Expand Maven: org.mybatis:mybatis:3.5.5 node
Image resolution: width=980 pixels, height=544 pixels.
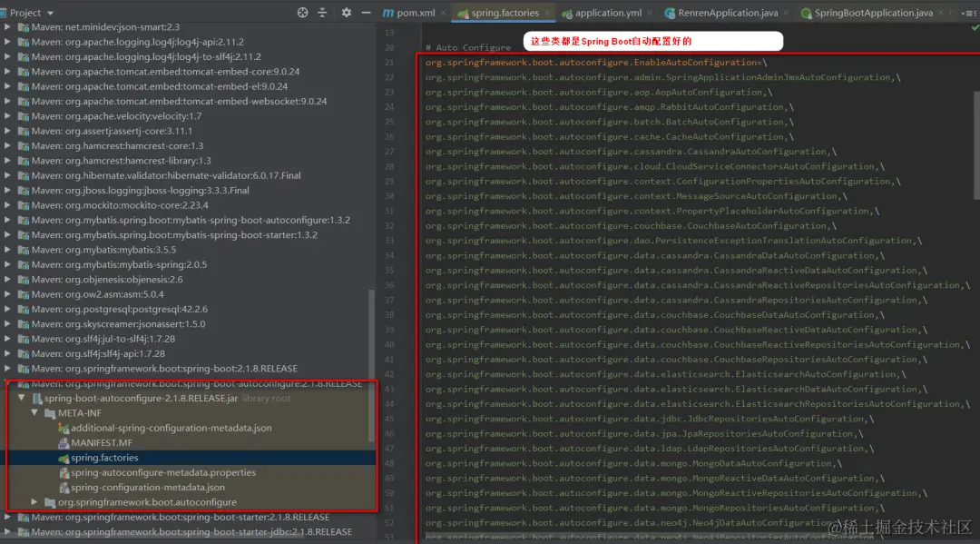[7, 250]
